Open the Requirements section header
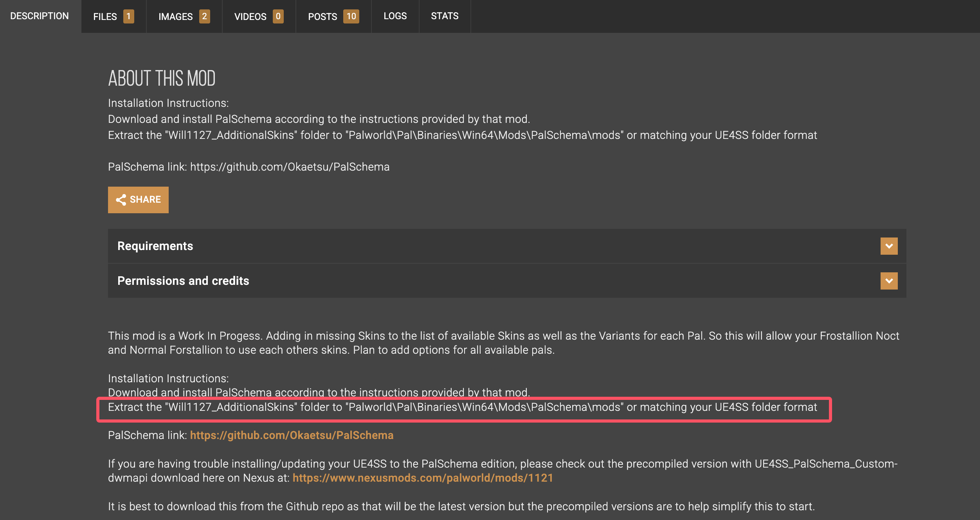980x520 pixels. pyautogui.click(x=155, y=246)
